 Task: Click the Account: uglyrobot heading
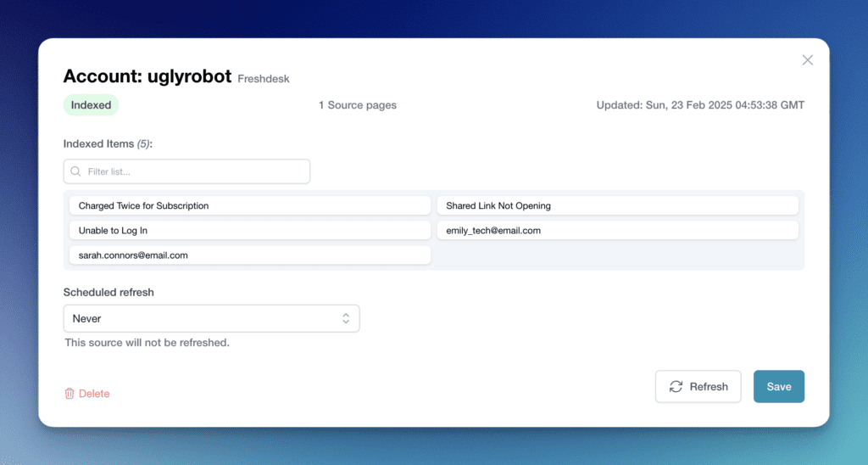[x=147, y=76]
